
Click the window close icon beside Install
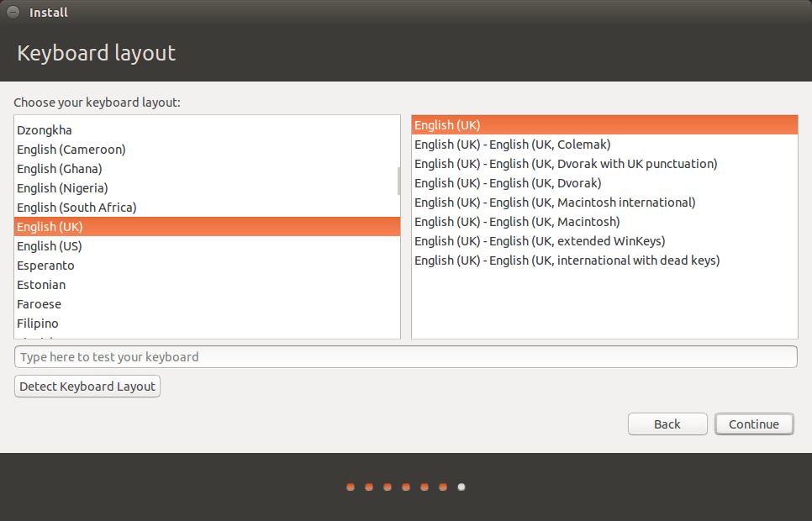click(13, 12)
